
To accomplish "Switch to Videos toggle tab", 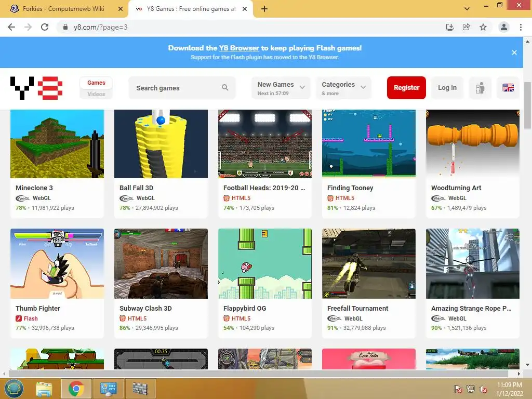I will pyautogui.click(x=96, y=94).
